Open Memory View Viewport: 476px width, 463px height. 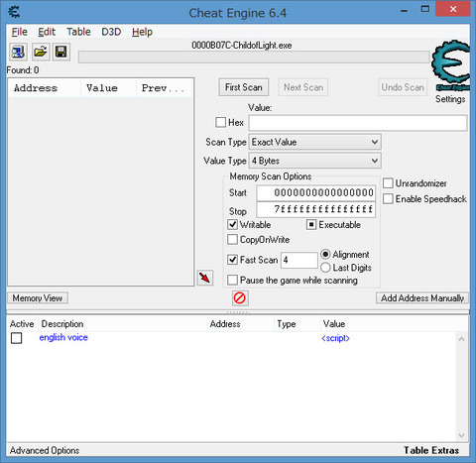tap(38, 298)
